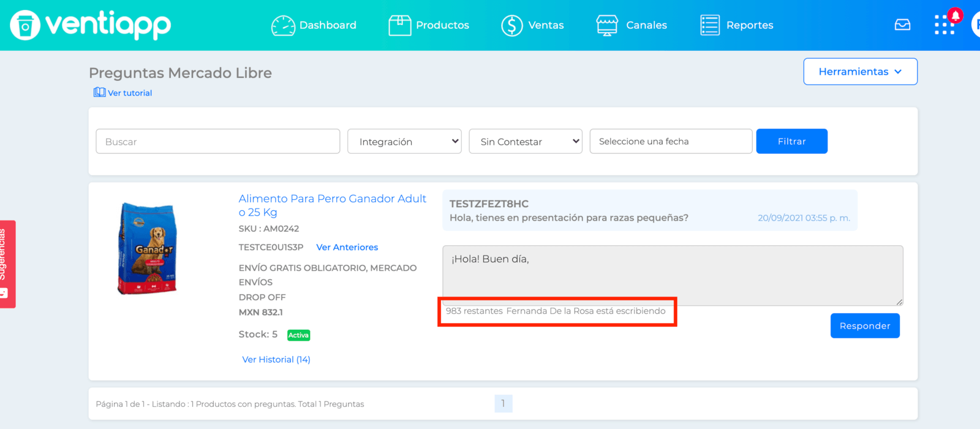This screenshot has width=980, height=429.
Task: Open the inbox tray icon
Action: 902,25
